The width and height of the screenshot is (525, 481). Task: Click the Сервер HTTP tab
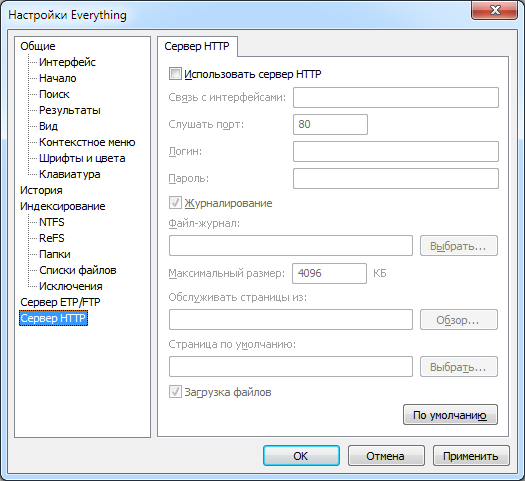click(197, 46)
